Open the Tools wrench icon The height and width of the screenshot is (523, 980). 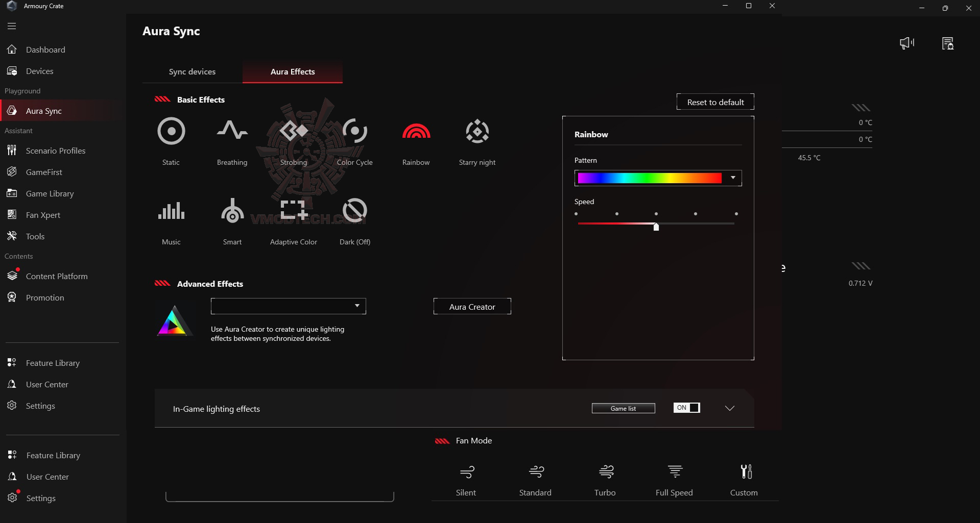coord(12,236)
